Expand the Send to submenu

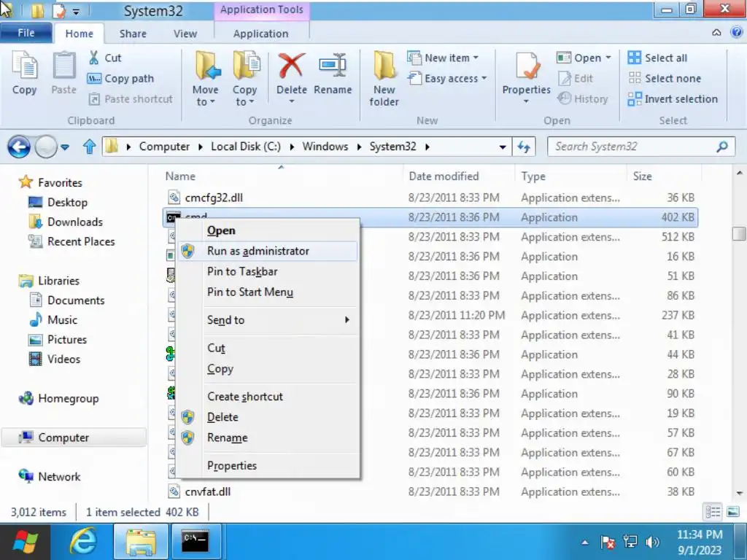267,320
